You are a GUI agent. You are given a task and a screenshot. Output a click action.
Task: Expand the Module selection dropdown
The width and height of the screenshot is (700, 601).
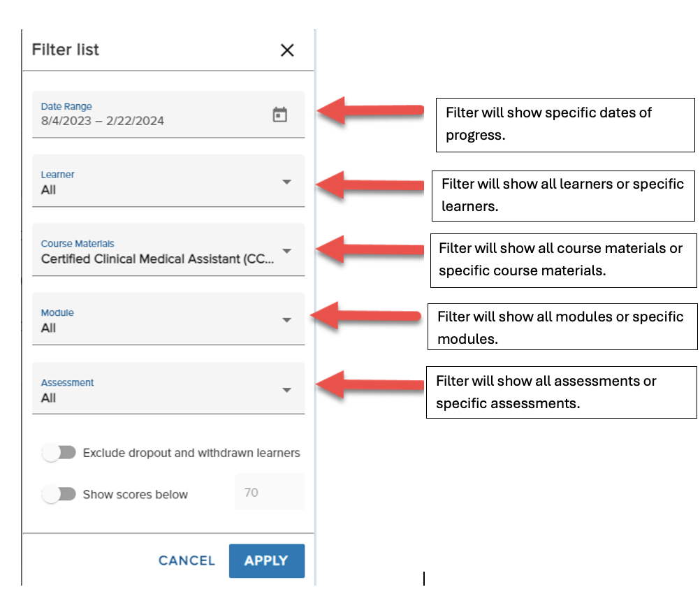coord(168,319)
